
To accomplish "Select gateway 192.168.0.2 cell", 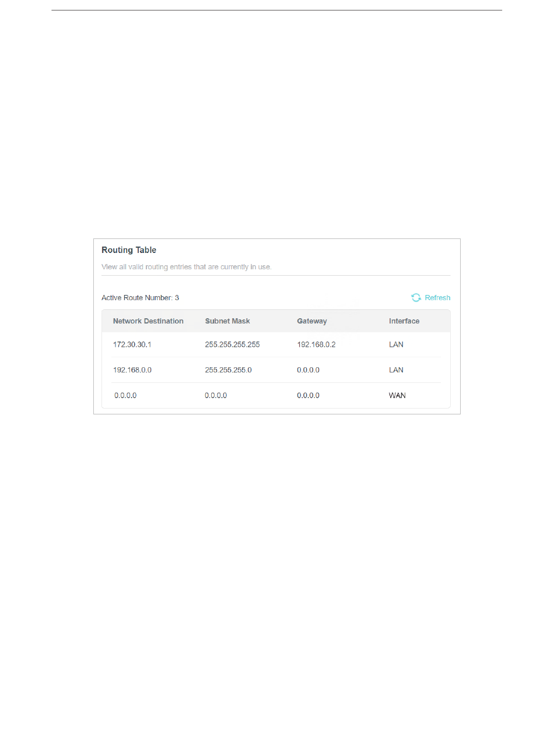I will (316, 344).
